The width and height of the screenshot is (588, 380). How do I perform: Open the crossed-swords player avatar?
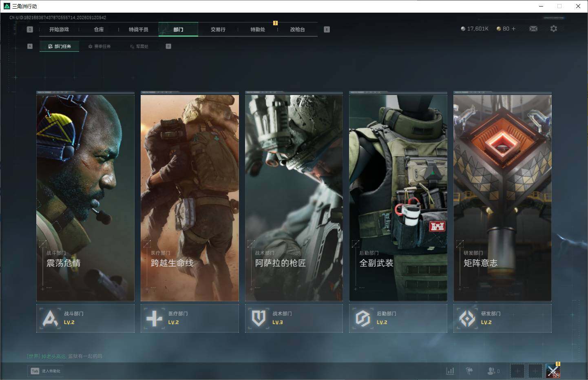pyautogui.click(x=553, y=371)
